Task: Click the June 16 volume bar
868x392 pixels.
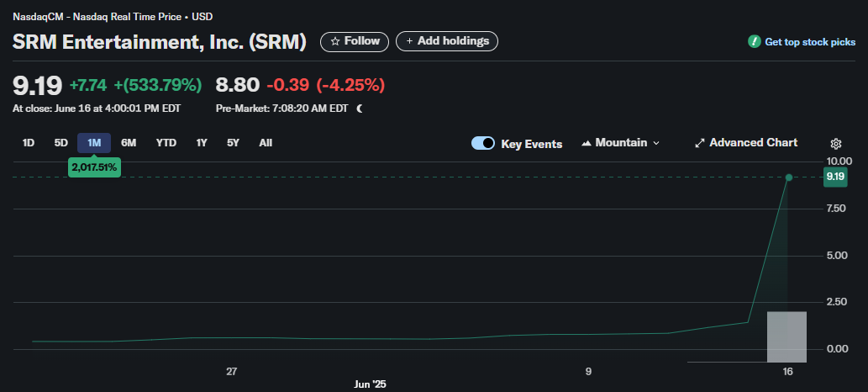Action: click(786, 337)
